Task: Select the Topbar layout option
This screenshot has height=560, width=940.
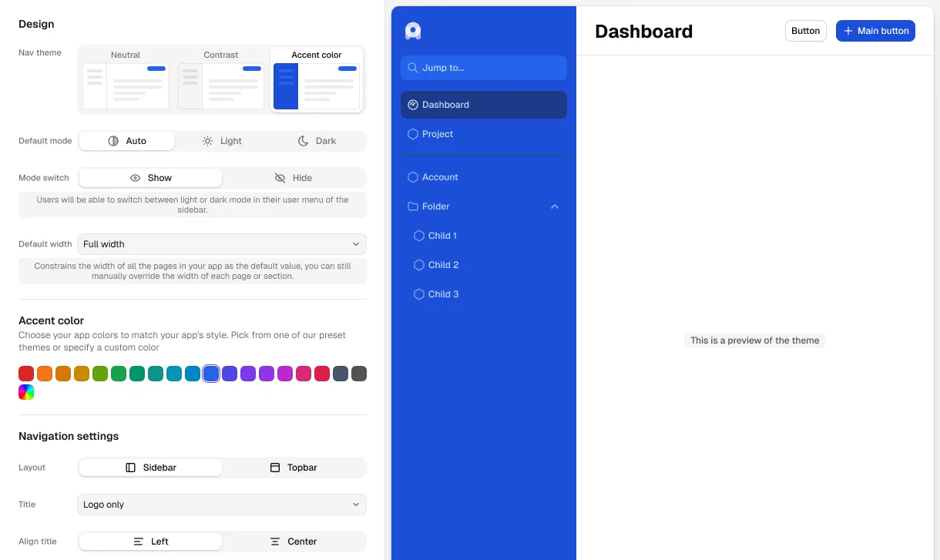Action: pyautogui.click(x=294, y=468)
